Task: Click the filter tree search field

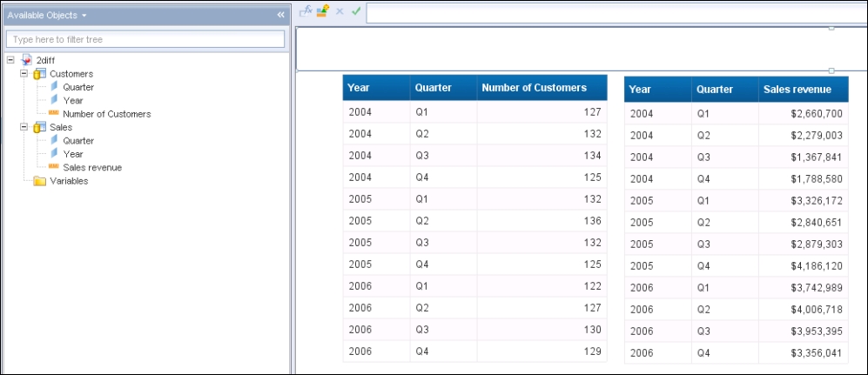Action: pos(145,39)
